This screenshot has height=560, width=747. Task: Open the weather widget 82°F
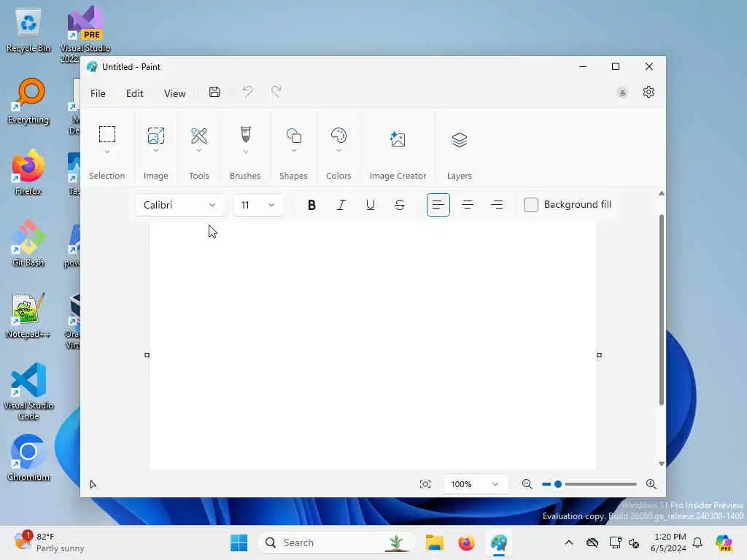click(x=49, y=542)
